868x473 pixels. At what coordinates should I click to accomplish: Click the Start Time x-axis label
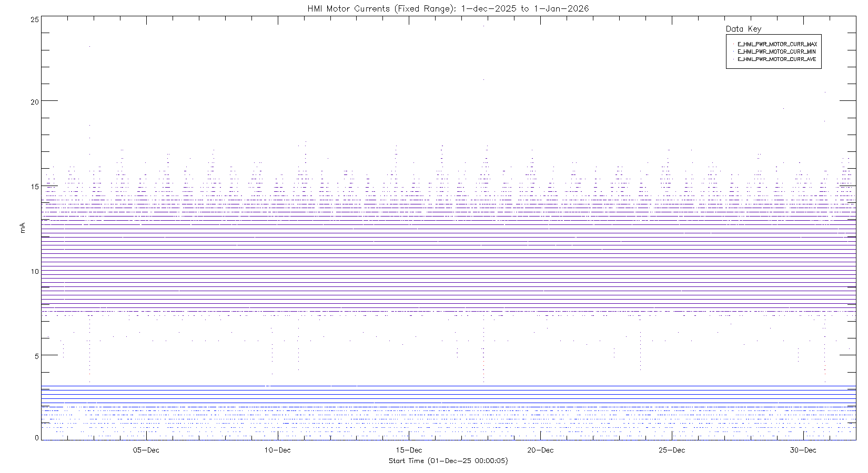448,461
